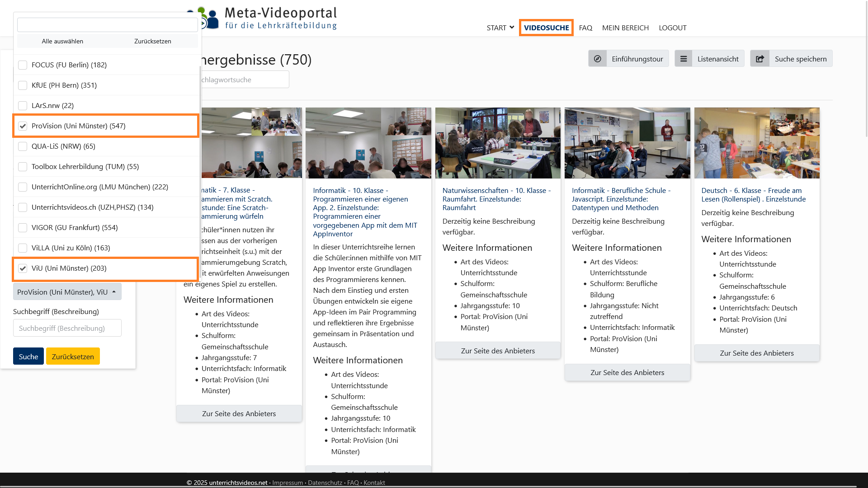Click the Suchbegriff (Beschreibung) input field
This screenshot has height=488, width=868.
[x=67, y=328]
